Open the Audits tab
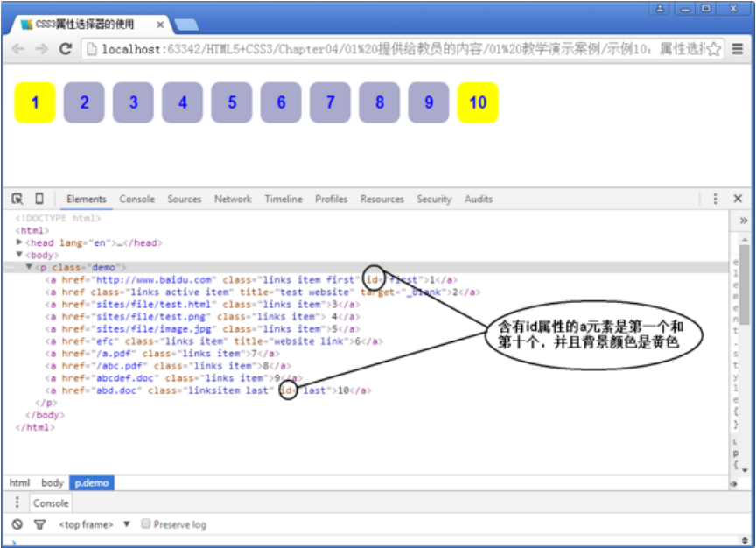 [479, 200]
